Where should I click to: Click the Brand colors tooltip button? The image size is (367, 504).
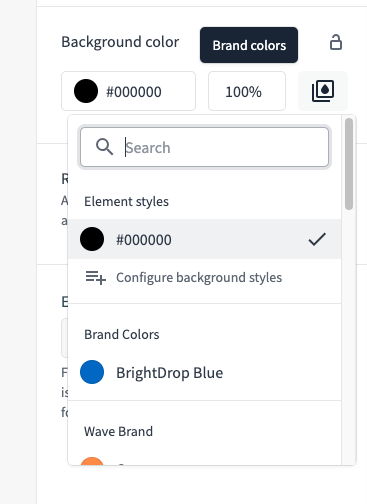pos(249,45)
